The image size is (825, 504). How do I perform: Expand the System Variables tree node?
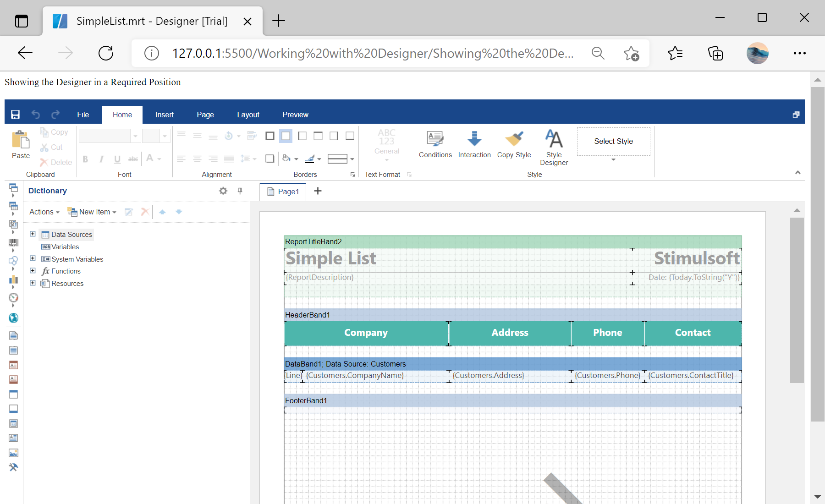(33, 258)
